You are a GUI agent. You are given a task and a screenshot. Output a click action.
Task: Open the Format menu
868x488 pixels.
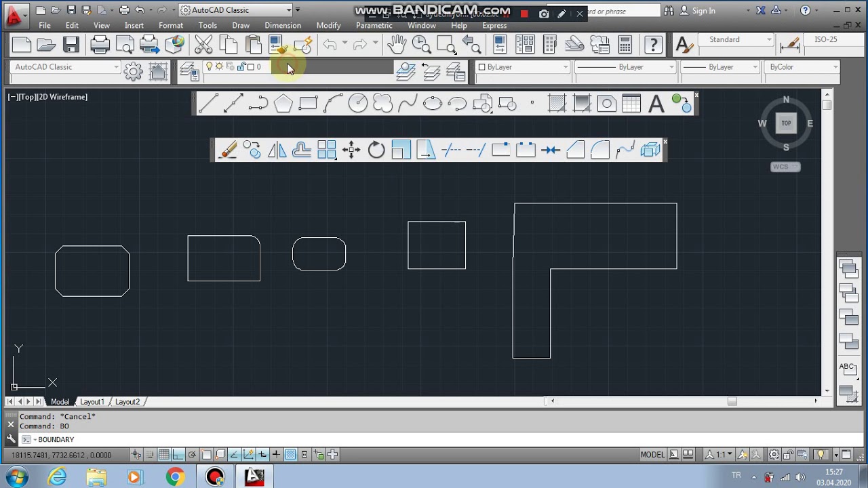click(171, 26)
